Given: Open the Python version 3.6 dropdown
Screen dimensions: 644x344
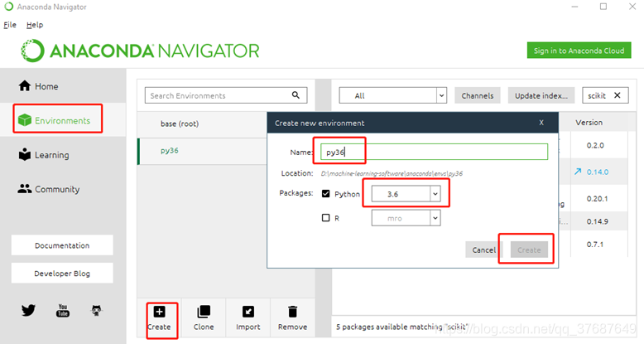Looking at the screenshot, I should click(x=406, y=193).
